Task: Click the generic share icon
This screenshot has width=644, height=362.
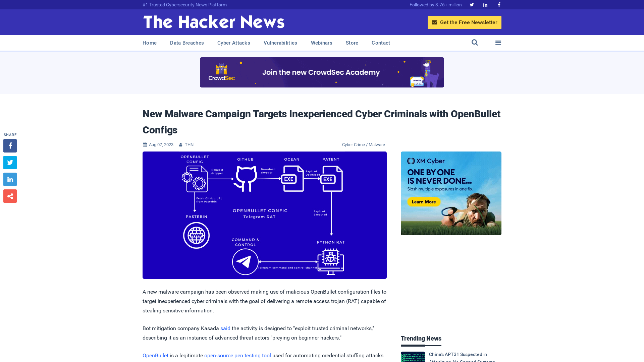Action: (10, 196)
